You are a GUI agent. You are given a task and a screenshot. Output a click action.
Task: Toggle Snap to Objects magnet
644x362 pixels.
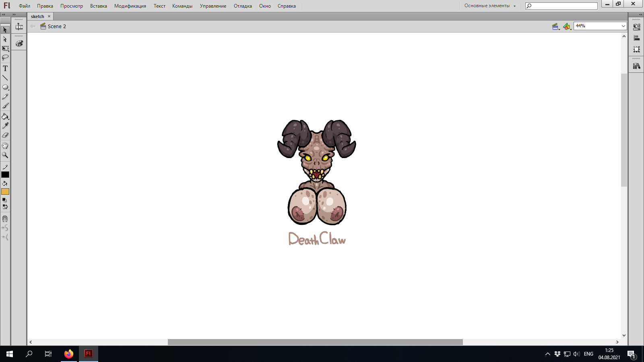pyautogui.click(x=5, y=219)
